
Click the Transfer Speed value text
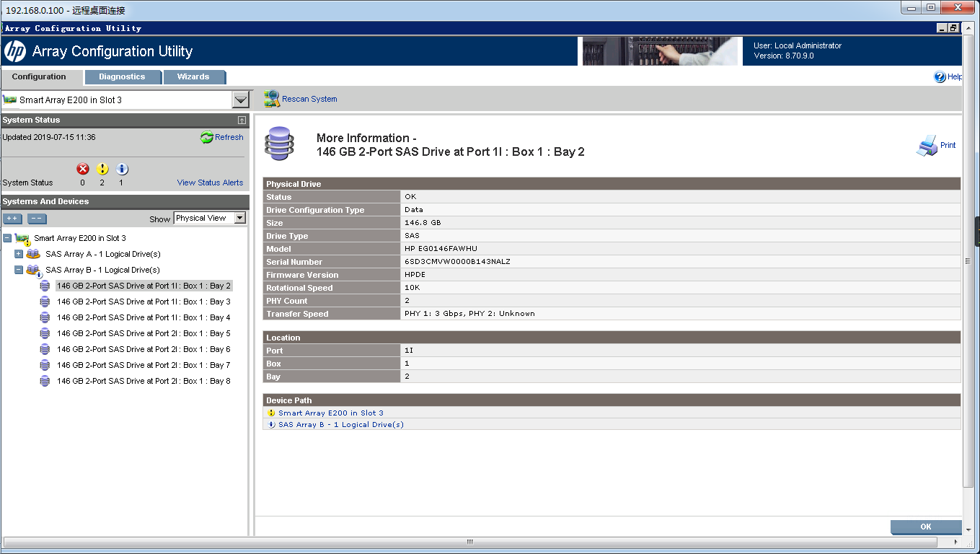click(469, 314)
